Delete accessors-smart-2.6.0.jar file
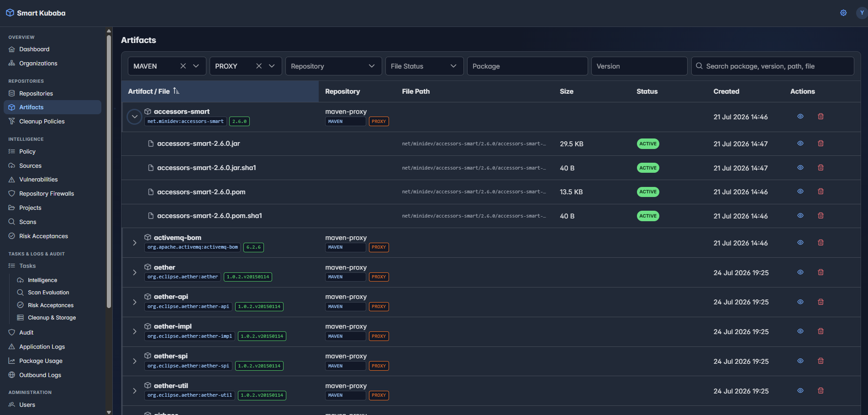This screenshot has width=868, height=415. [x=821, y=144]
